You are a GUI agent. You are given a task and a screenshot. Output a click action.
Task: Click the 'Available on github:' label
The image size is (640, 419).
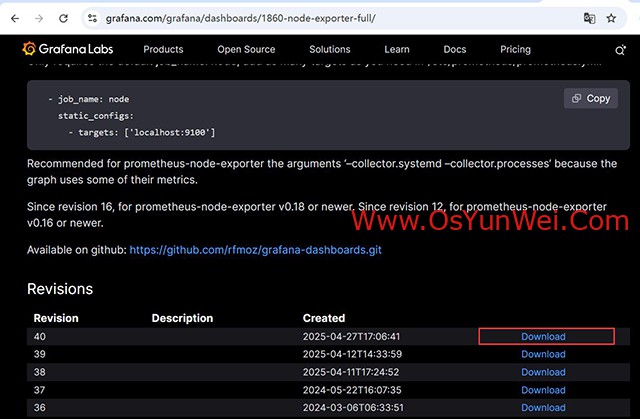click(x=77, y=250)
